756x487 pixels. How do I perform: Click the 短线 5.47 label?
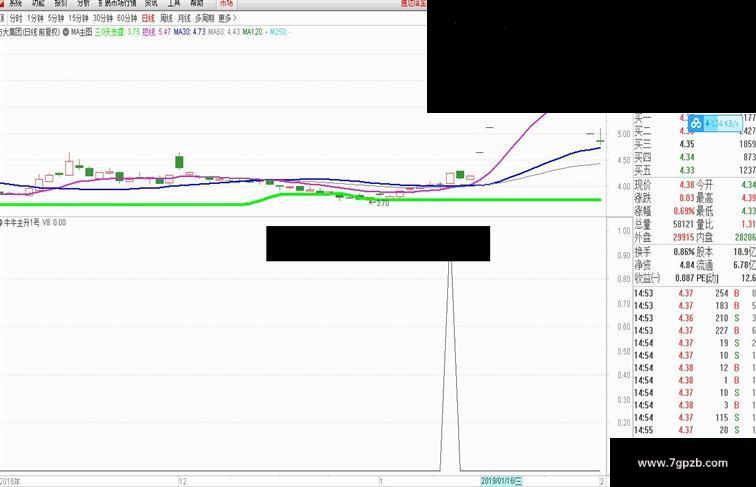(x=157, y=32)
